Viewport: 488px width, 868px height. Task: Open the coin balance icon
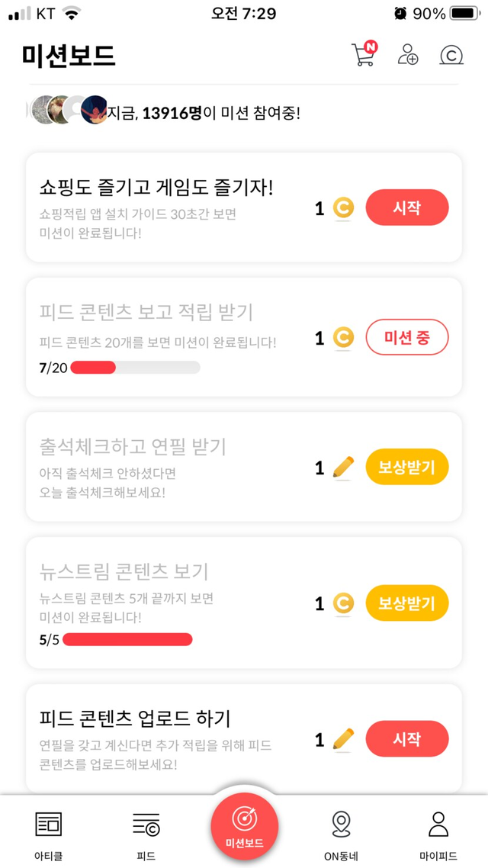point(451,55)
